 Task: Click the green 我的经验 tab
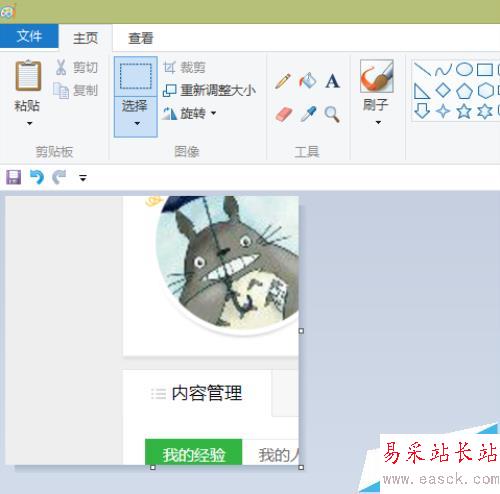tap(194, 452)
